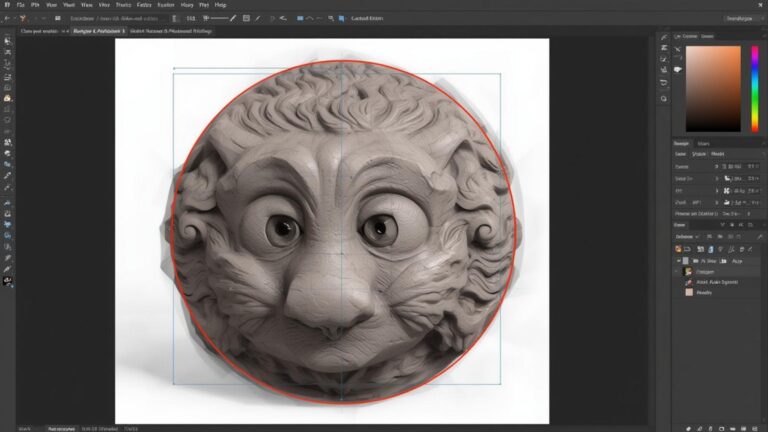Click the highlighted field in the status bar
Screen dimensions: 768x432
click(61, 429)
